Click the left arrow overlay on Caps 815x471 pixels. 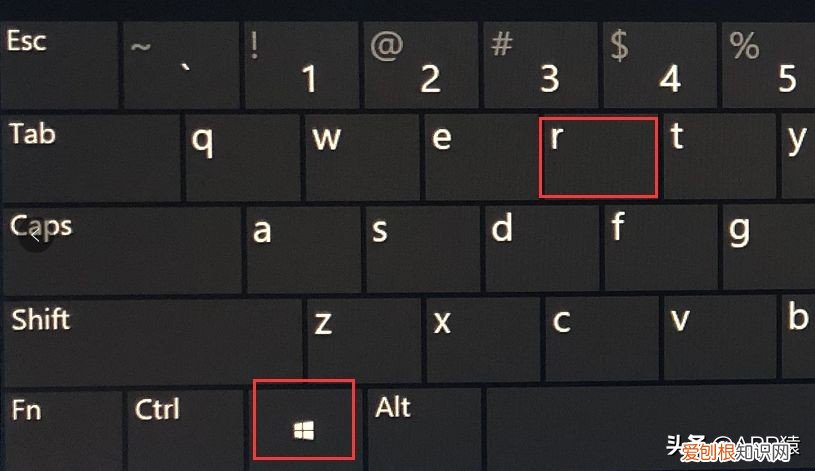(x=36, y=238)
